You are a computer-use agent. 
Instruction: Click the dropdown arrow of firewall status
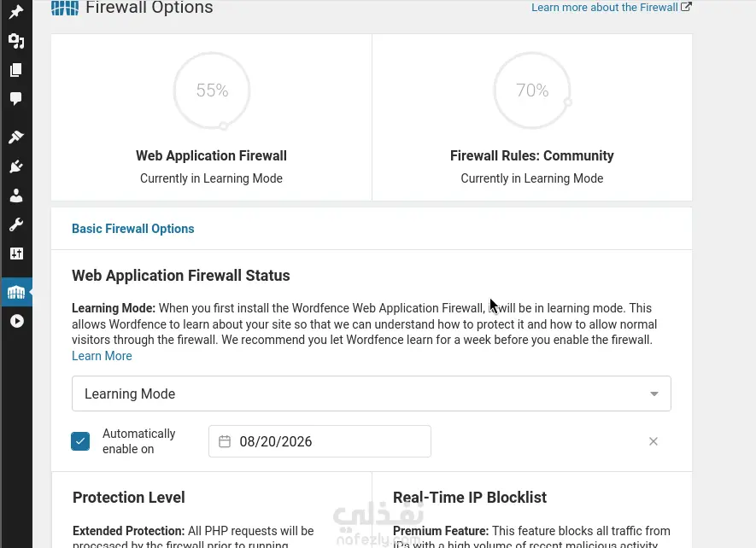click(653, 394)
